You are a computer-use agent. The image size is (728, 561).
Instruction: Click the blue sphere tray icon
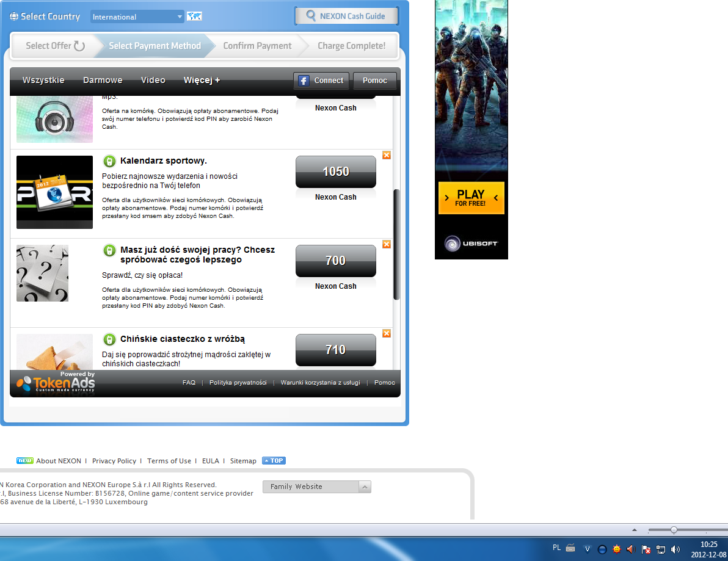coord(602,549)
